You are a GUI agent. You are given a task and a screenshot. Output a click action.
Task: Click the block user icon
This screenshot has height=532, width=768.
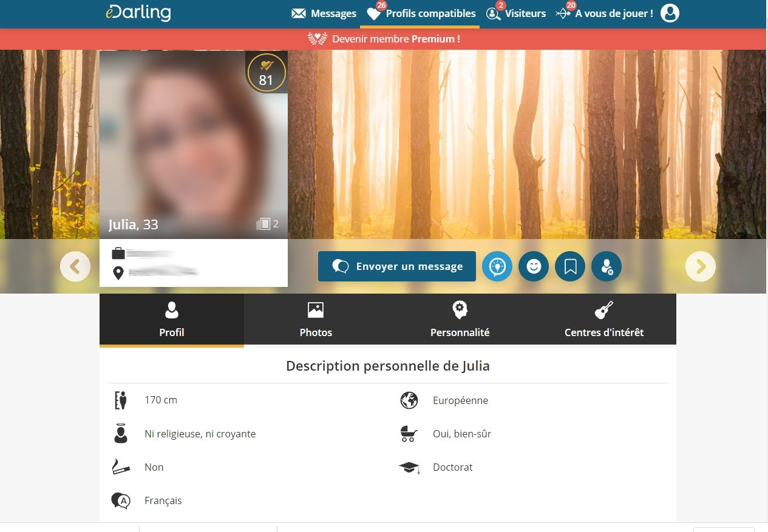pos(607,266)
